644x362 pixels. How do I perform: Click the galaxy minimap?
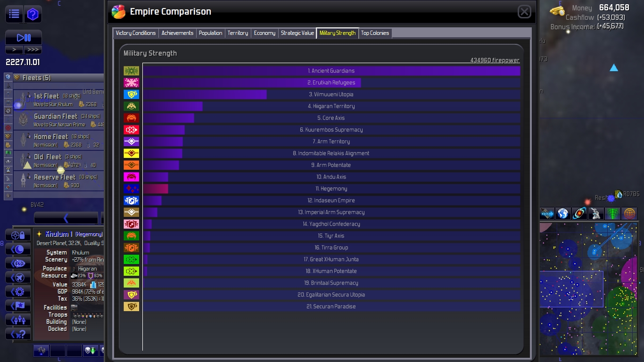click(589, 289)
